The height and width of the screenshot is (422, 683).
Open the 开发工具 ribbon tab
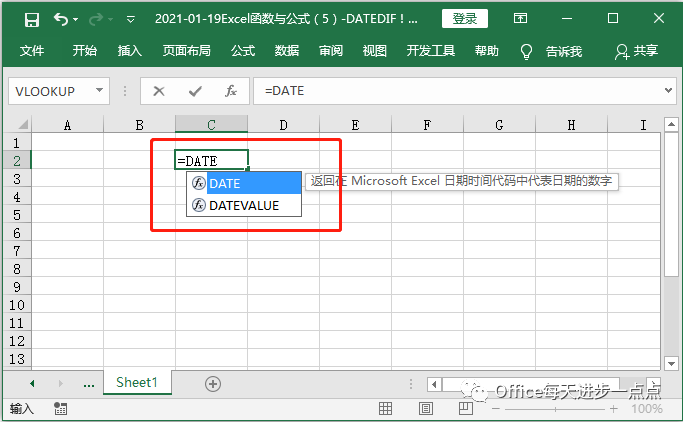430,51
